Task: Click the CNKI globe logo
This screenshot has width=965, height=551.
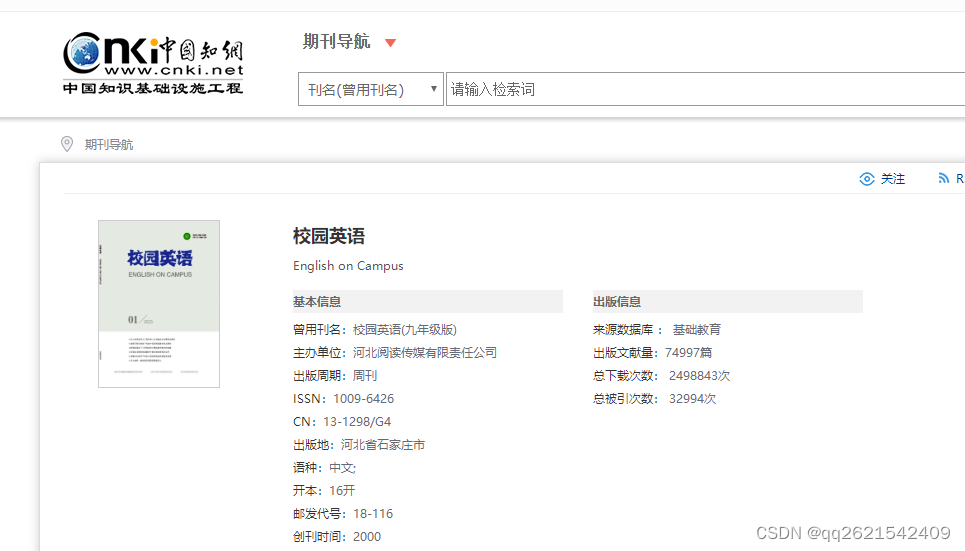Action: 82,53
